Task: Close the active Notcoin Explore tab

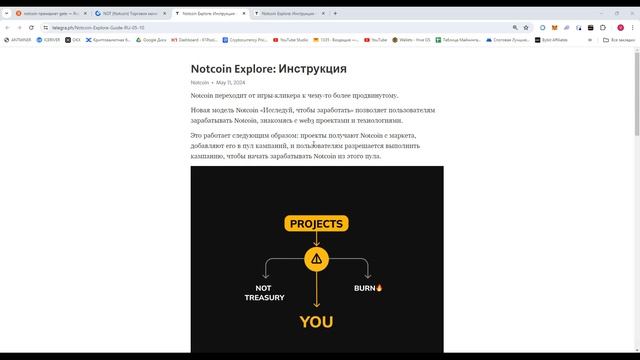Action: tap(244, 13)
